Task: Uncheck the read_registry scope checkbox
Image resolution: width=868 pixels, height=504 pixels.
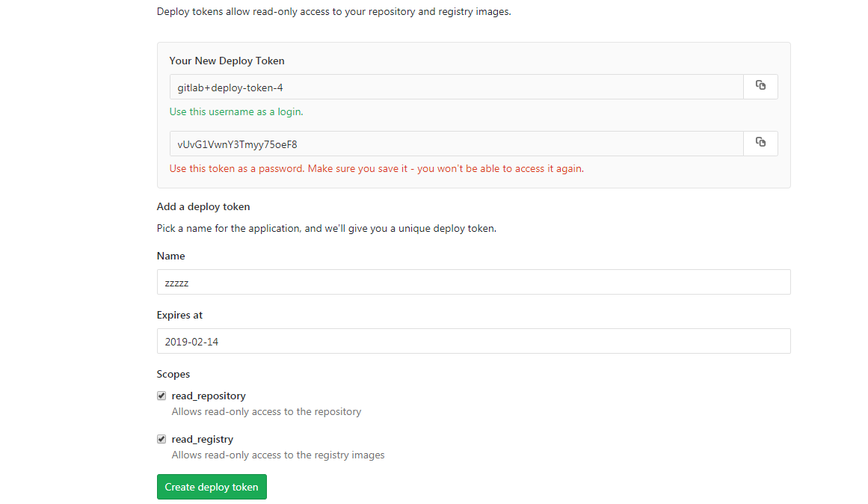Action: [x=161, y=439]
